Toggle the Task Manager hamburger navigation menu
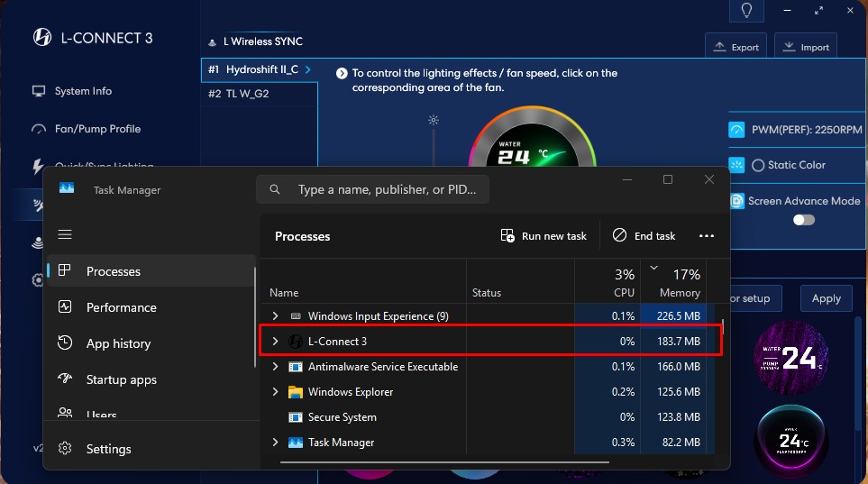 pyautogui.click(x=65, y=234)
